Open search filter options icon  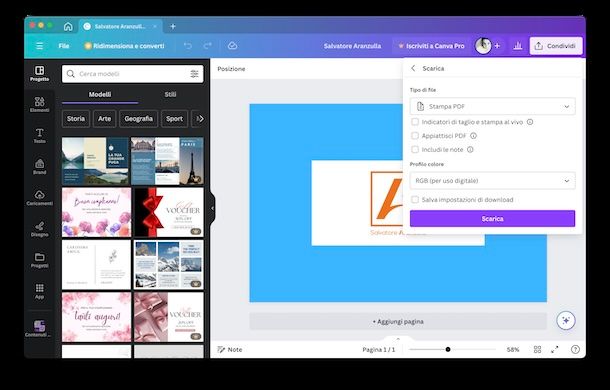pyautogui.click(x=194, y=74)
